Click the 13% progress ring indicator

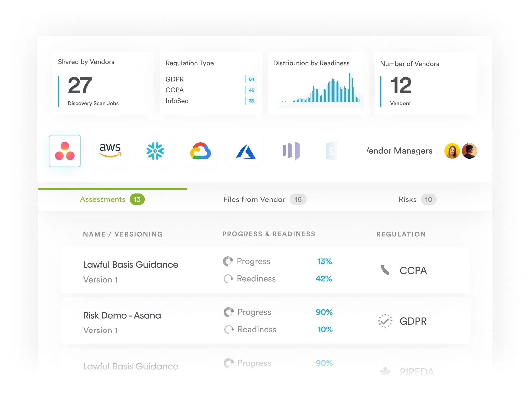228,261
